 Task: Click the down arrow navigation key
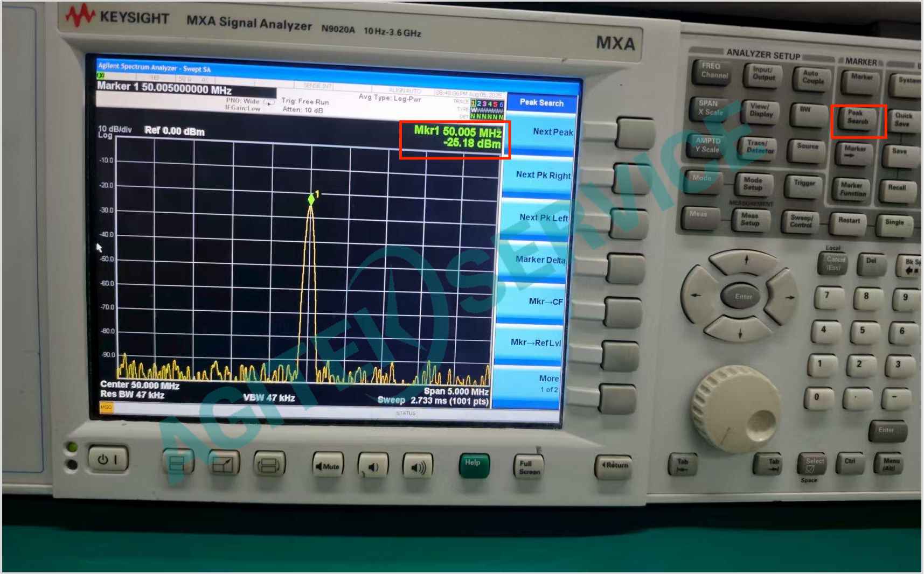[740, 331]
